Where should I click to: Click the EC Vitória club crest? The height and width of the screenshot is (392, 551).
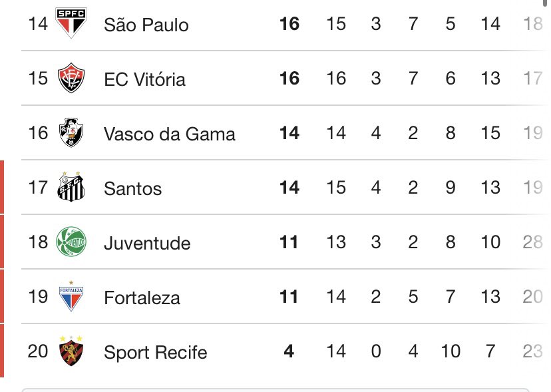tap(71, 79)
